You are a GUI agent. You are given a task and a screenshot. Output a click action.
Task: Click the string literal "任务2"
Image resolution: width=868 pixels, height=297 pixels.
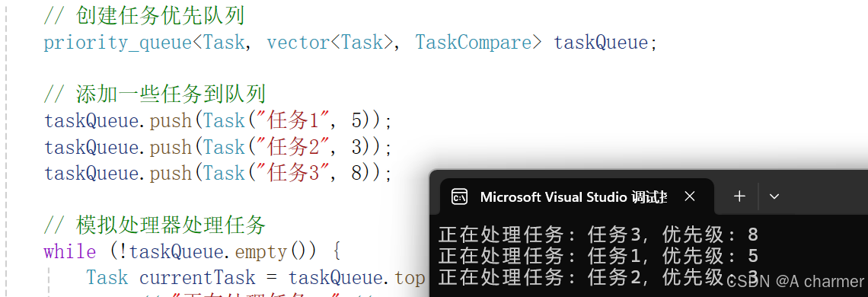(x=289, y=147)
